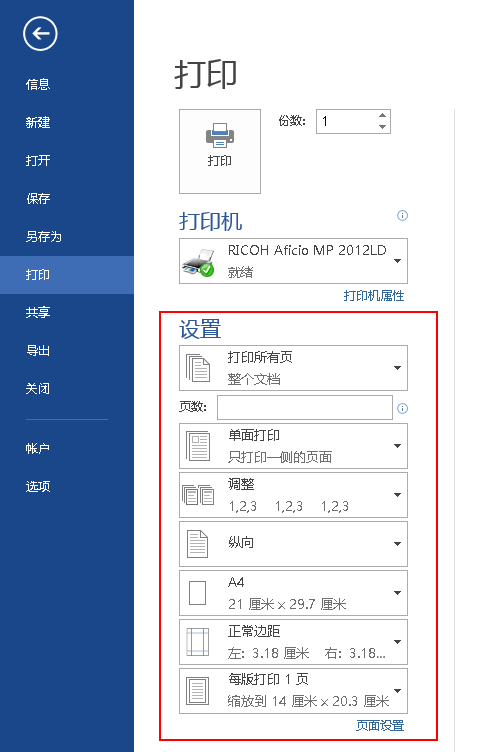This screenshot has width=496, height=752.
Task: Click the RICOH printer status icon
Action: click(198, 262)
